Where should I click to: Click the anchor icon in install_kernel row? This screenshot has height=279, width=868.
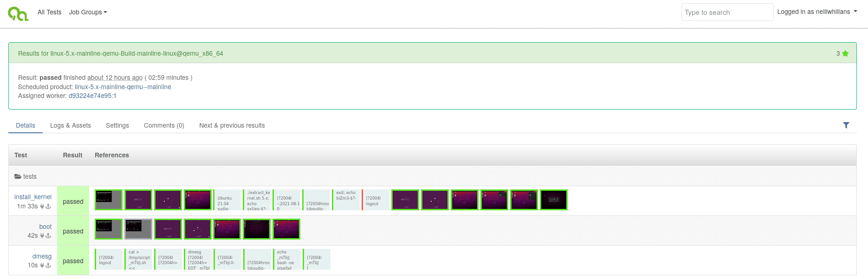coord(48,207)
